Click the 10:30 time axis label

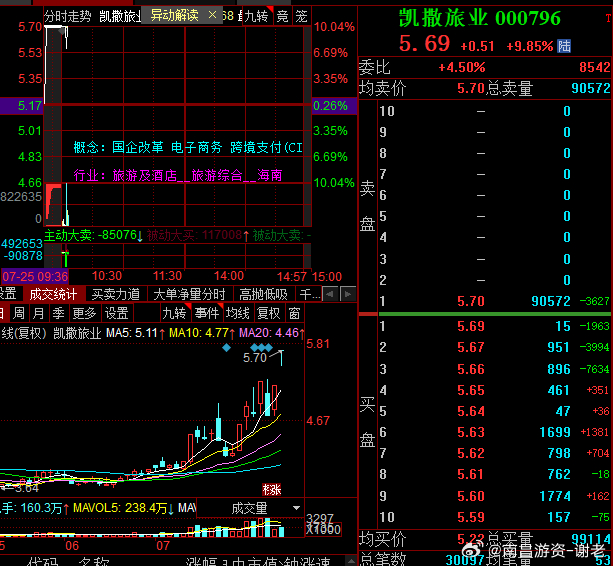pyautogui.click(x=107, y=276)
